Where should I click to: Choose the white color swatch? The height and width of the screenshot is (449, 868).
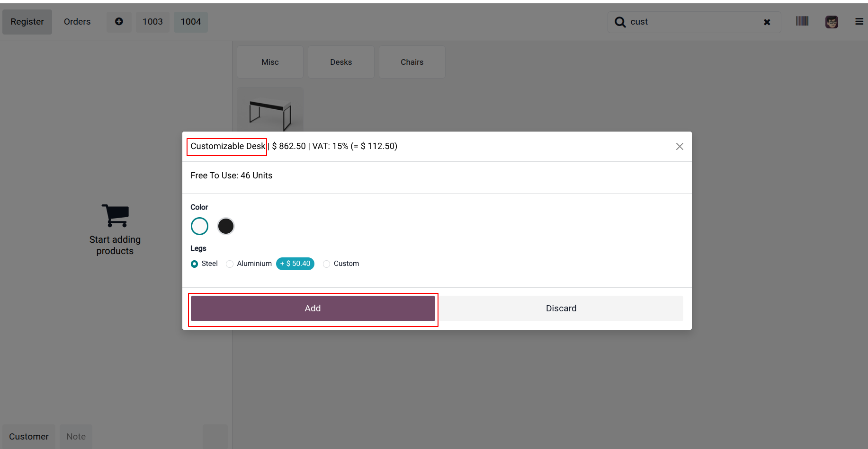(x=199, y=226)
